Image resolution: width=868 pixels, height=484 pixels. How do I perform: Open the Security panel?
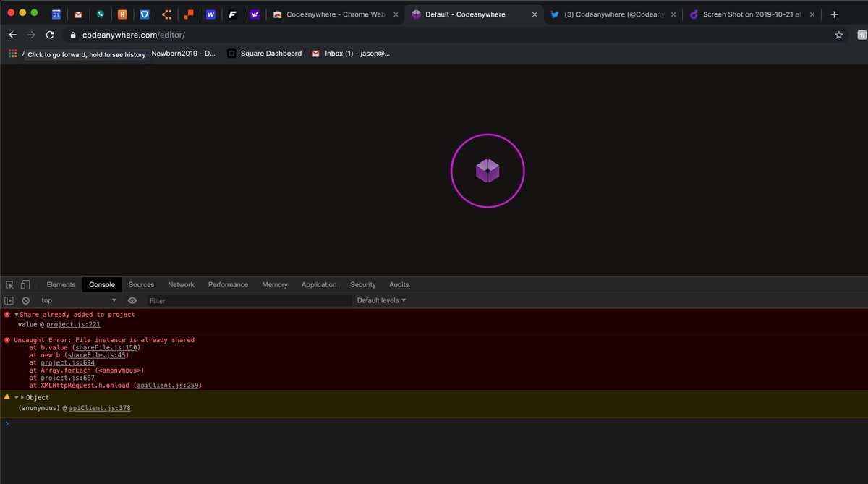(x=363, y=285)
